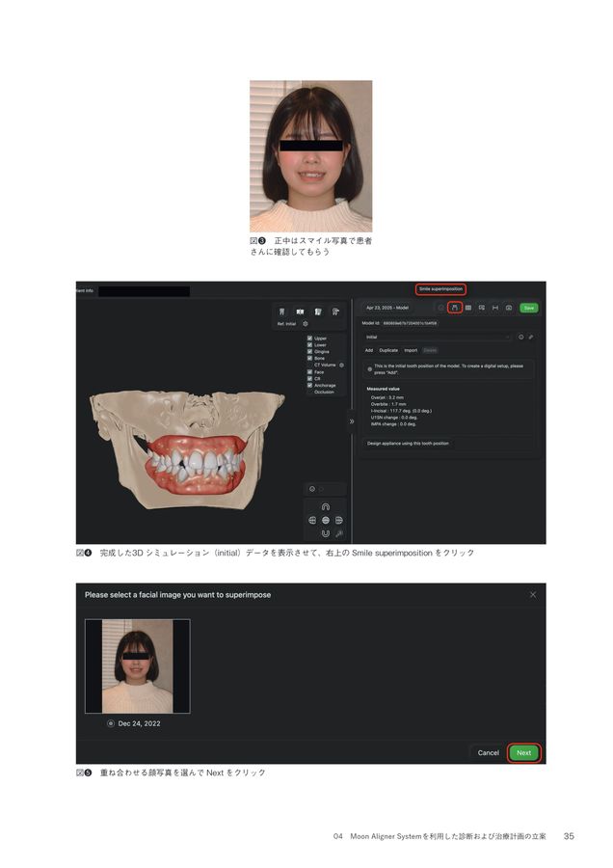Select the right side view icon
The width and height of the screenshot is (613, 868).
[x=339, y=521]
